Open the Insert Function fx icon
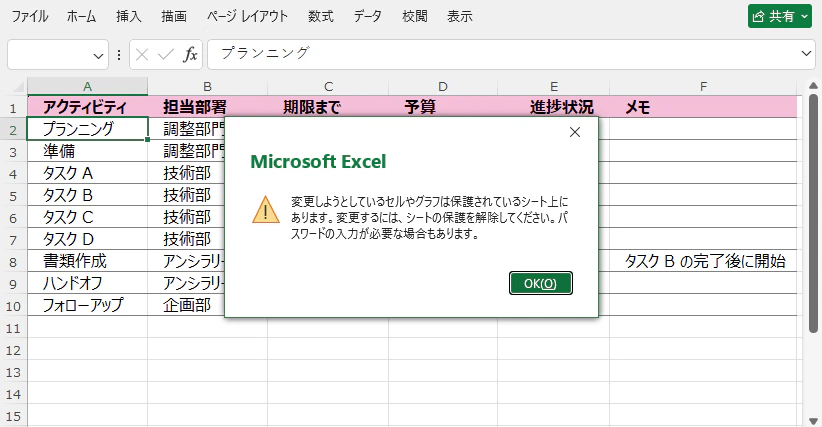Image resolution: width=822 pixels, height=427 pixels. point(190,54)
